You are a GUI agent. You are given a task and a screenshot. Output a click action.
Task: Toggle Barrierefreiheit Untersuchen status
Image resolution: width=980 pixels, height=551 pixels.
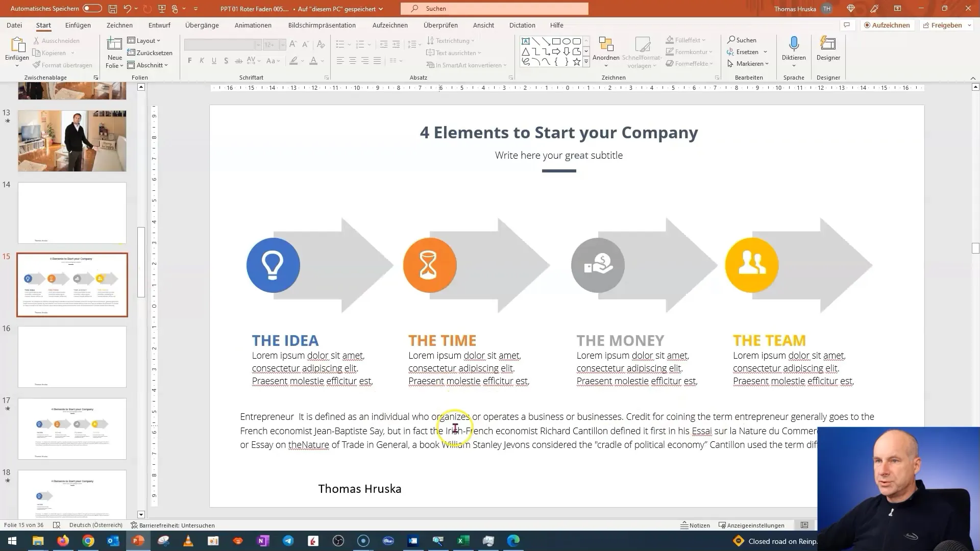point(173,525)
